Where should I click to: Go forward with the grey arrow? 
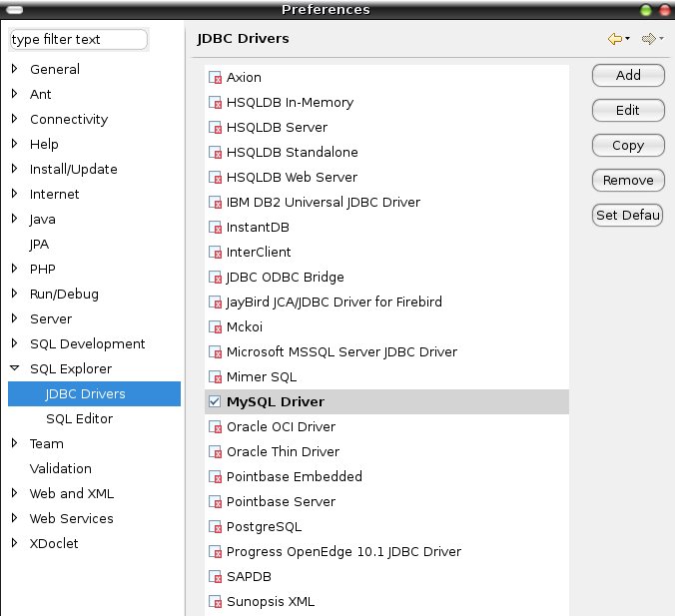[648, 39]
